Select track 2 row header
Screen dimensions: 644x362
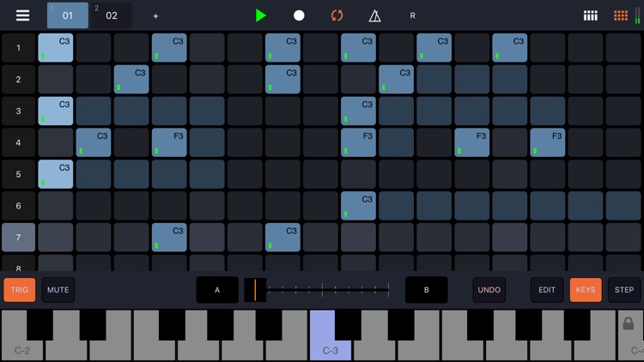pyautogui.click(x=18, y=80)
